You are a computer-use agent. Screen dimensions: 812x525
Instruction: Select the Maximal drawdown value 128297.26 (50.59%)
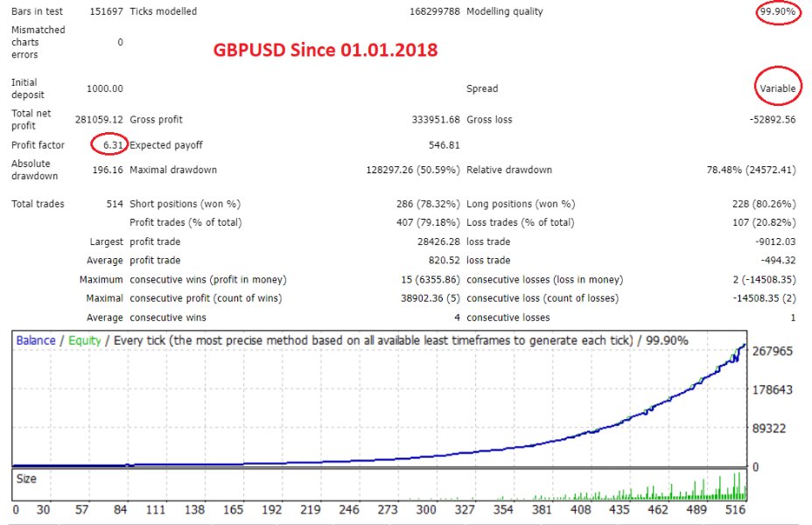pyautogui.click(x=413, y=170)
